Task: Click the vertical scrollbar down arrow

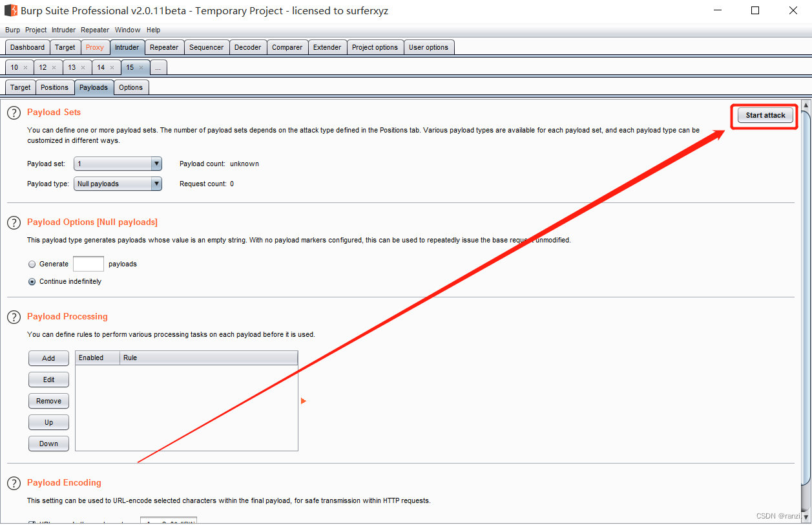Action: pyautogui.click(x=806, y=517)
